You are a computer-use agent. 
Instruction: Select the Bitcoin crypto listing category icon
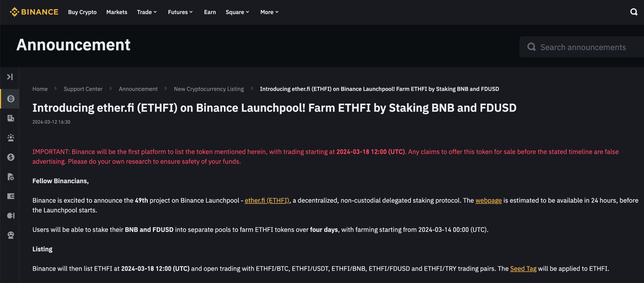tap(10, 99)
